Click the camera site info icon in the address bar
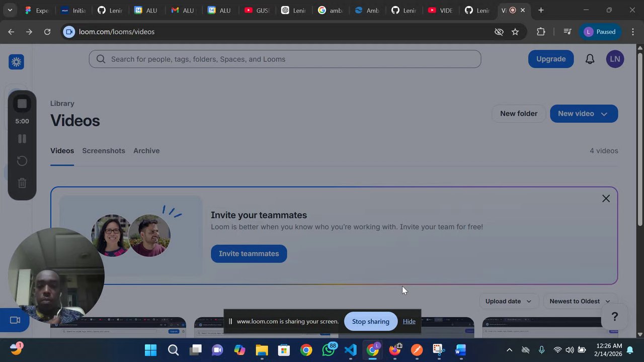Image resolution: width=644 pixels, height=362 pixels. click(x=69, y=32)
